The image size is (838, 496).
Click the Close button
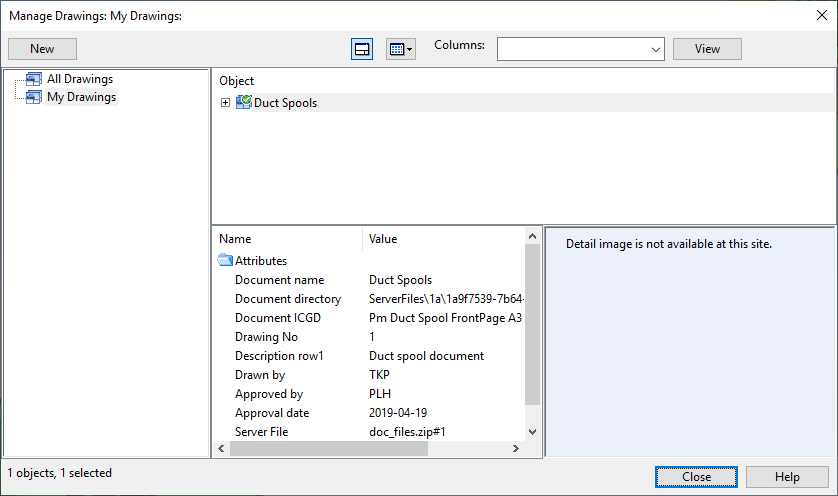coord(696,477)
